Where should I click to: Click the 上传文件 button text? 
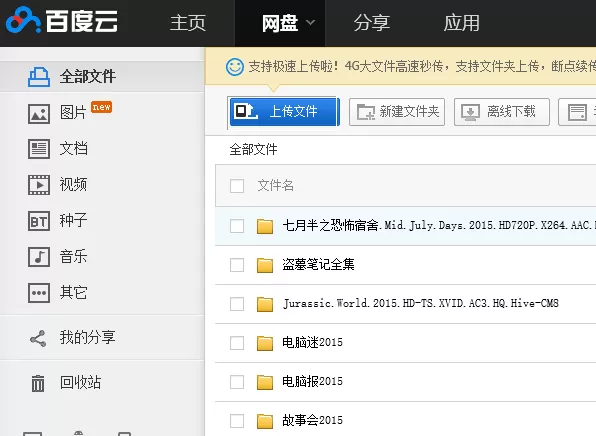[293, 111]
